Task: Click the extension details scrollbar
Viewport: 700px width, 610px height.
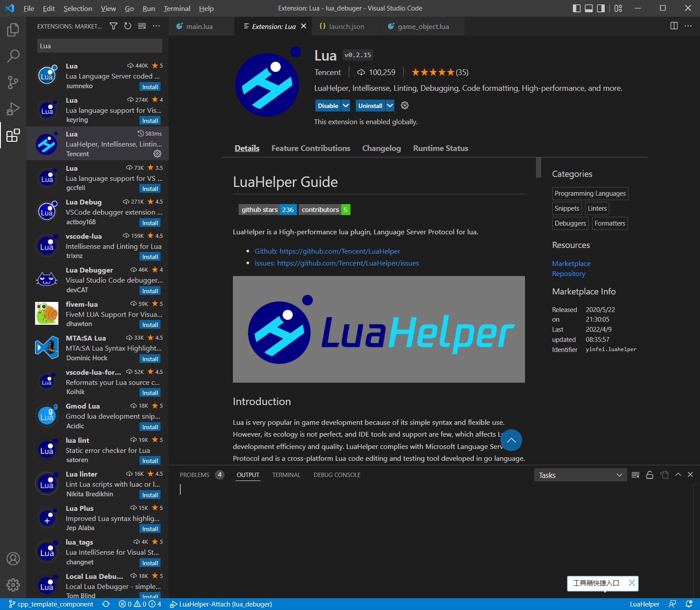Action: pyautogui.click(x=538, y=168)
